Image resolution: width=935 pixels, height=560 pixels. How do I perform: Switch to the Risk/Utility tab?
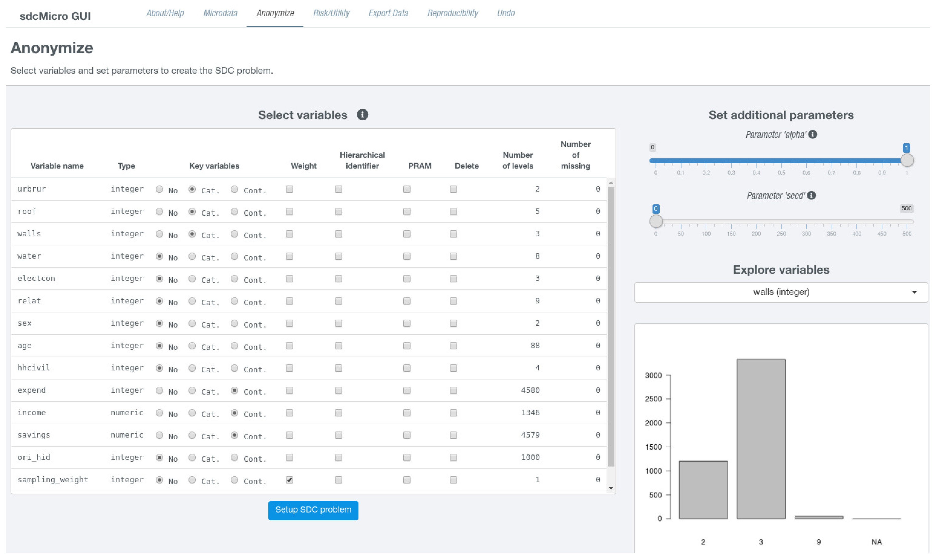tap(331, 13)
